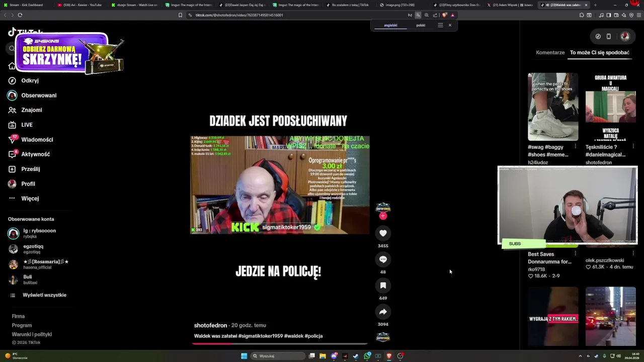
Task: Open 'Wygrają z tym rakiem' video thumbnail
Action: (552, 317)
